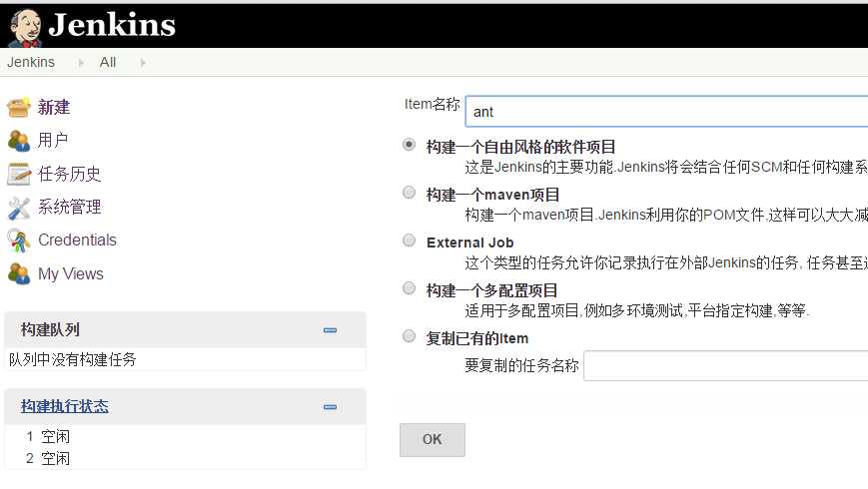The height and width of the screenshot is (489, 868).
Task: Click the 要复制的任务名称 input field
Action: (x=726, y=365)
